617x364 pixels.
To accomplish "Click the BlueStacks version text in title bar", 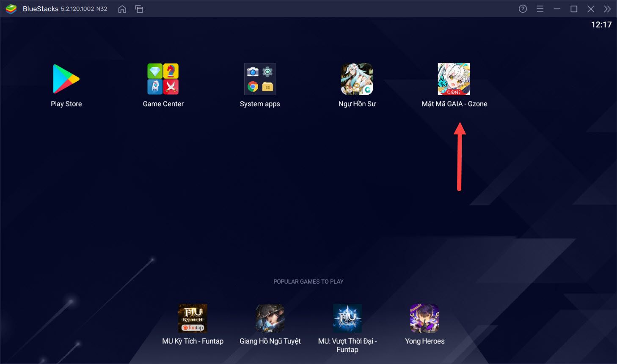I will point(84,9).
